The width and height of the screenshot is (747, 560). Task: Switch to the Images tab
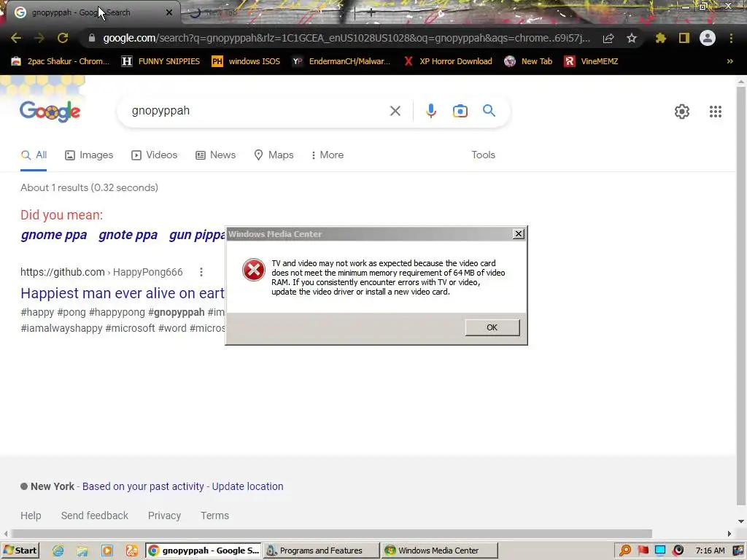pyautogui.click(x=89, y=155)
